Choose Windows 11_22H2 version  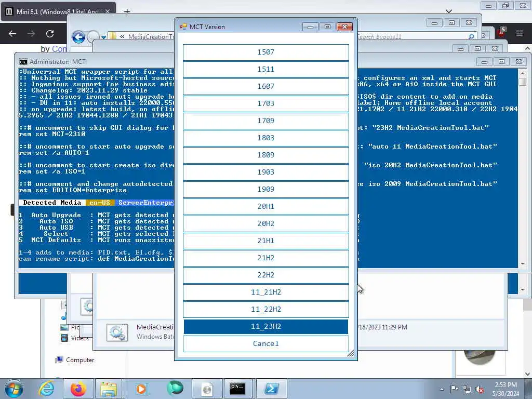[x=265, y=309]
